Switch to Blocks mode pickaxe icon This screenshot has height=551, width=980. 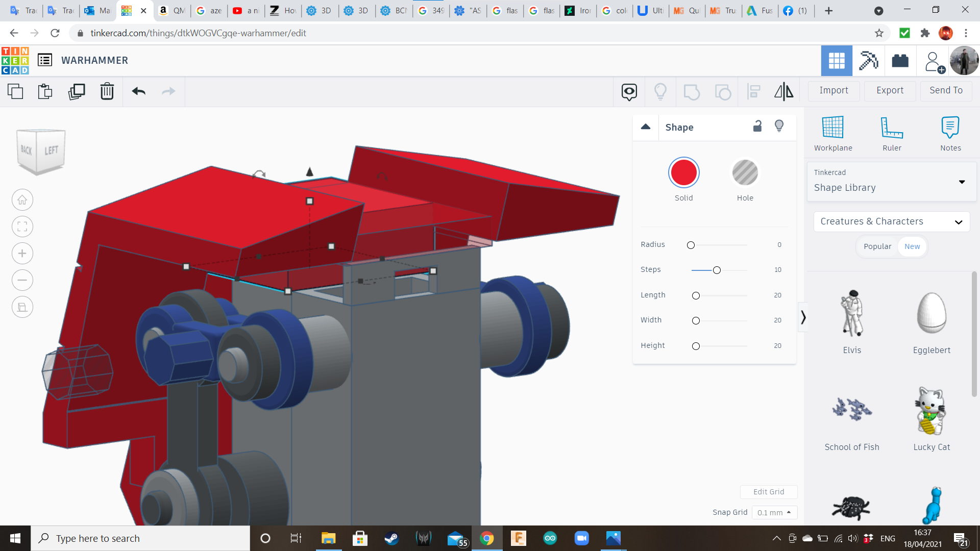(x=868, y=61)
